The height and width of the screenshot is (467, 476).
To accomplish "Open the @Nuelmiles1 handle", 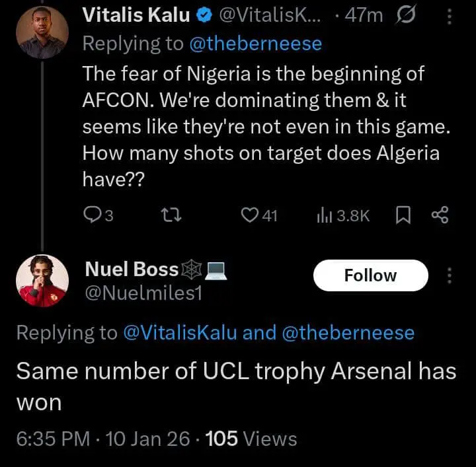I will coord(143,291).
